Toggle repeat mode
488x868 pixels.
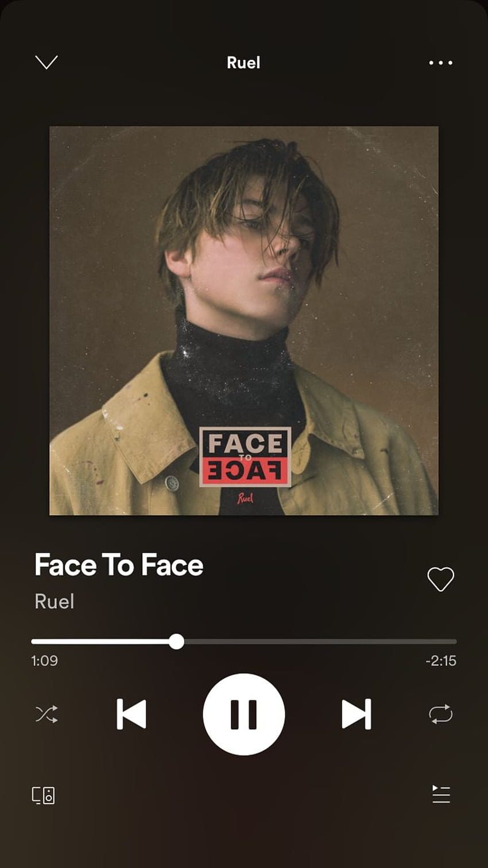pyautogui.click(x=441, y=714)
